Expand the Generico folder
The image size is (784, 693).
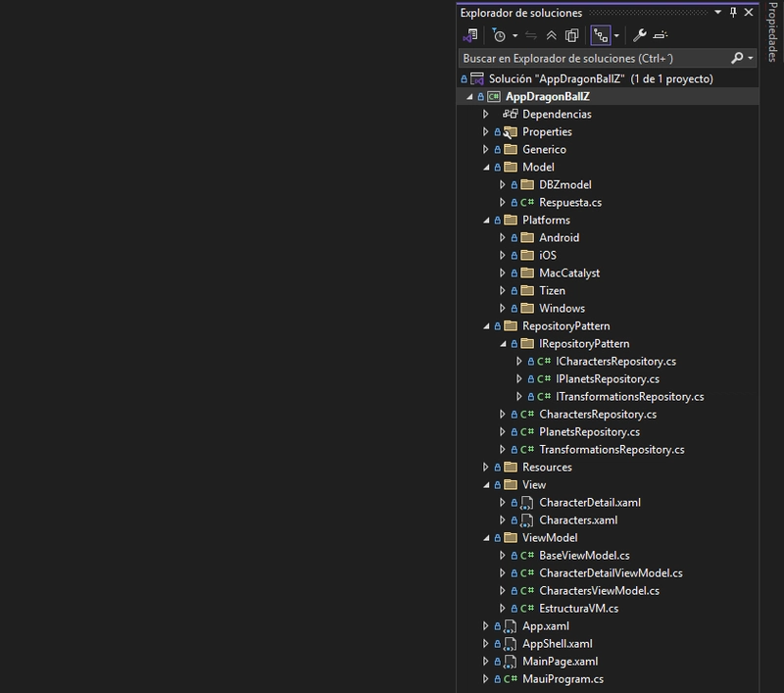(x=485, y=150)
